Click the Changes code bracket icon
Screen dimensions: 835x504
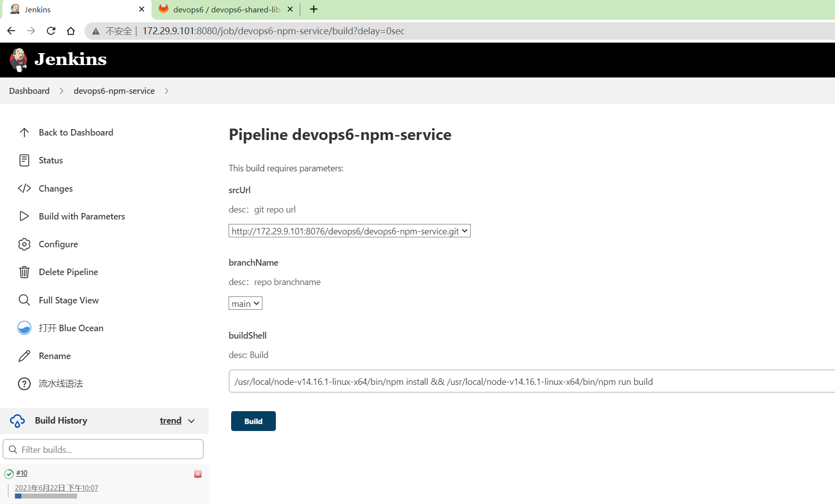[24, 188]
